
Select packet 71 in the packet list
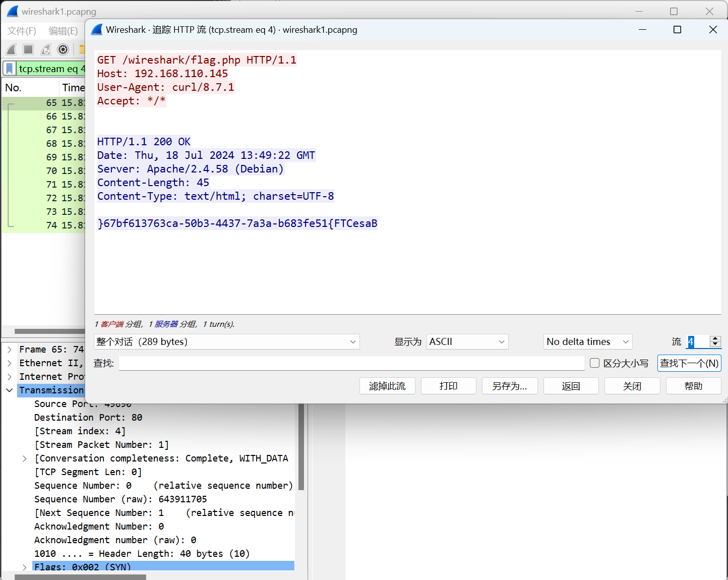[x=44, y=185]
